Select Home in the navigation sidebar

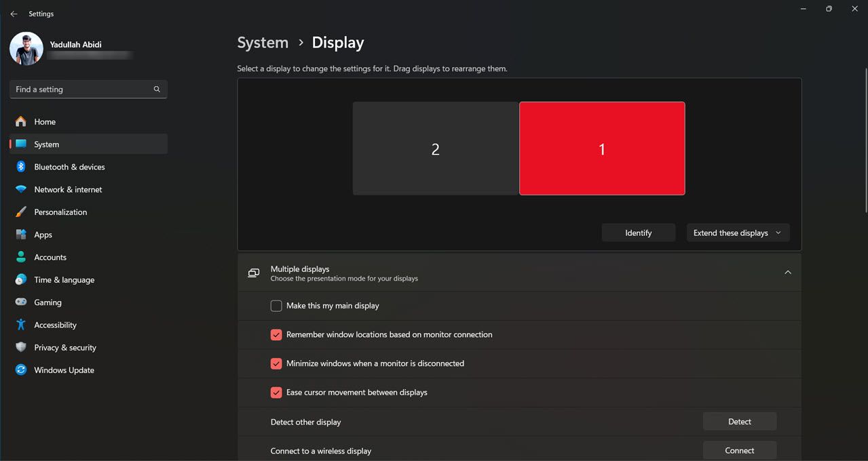[x=43, y=121]
